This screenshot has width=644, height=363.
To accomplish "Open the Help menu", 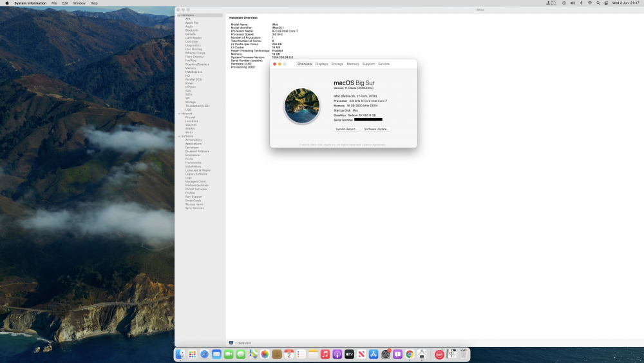I will pos(94,3).
